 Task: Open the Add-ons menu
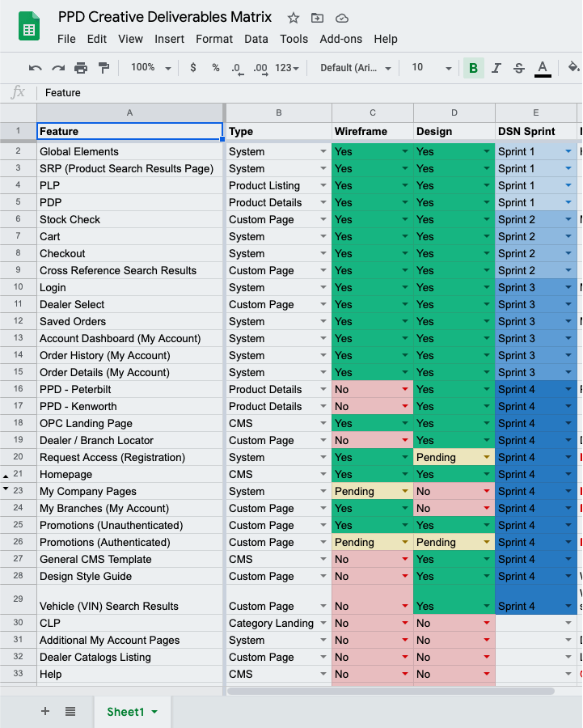[x=340, y=39]
